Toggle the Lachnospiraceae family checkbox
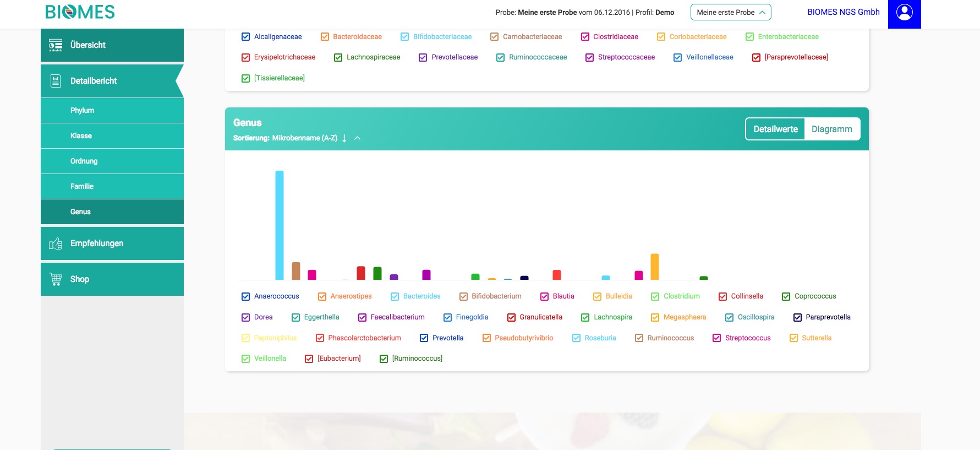 338,57
